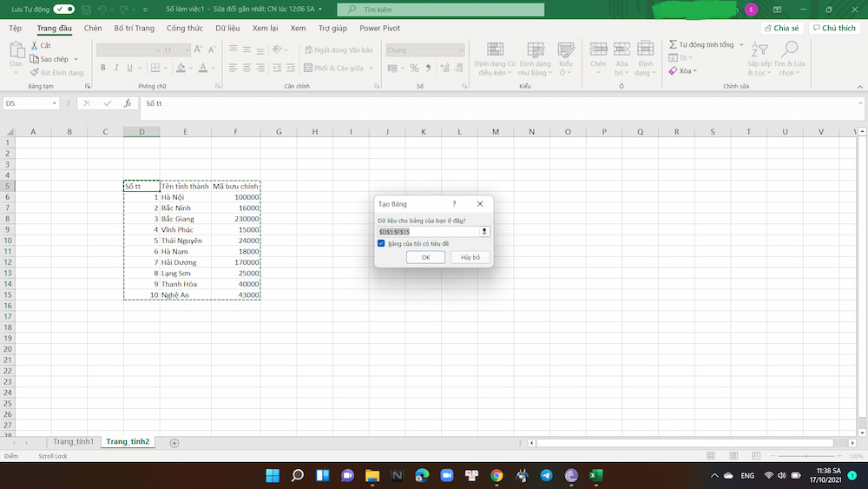Click the Chú thích (Comments) button
868x489 pixels.
[x=834, y=28]
